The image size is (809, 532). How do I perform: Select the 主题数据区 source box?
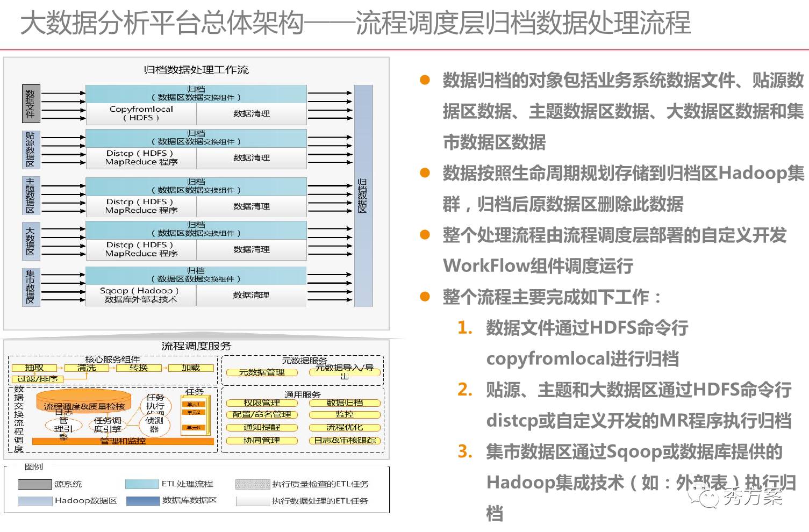(x=30, y=196)
